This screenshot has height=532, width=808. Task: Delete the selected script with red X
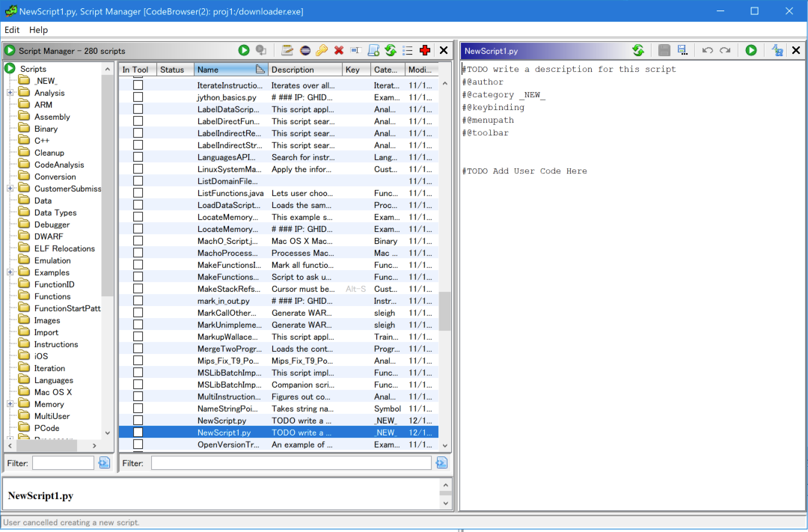[339, 50]
